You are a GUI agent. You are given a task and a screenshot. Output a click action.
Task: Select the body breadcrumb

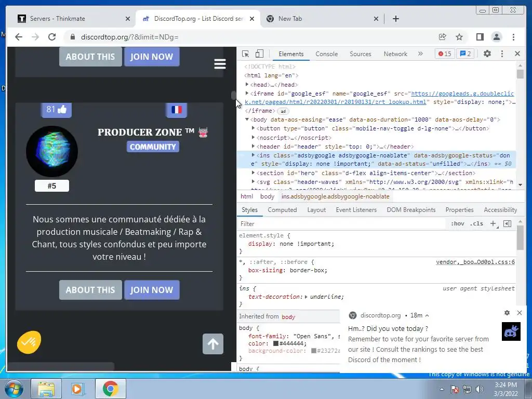268,196
